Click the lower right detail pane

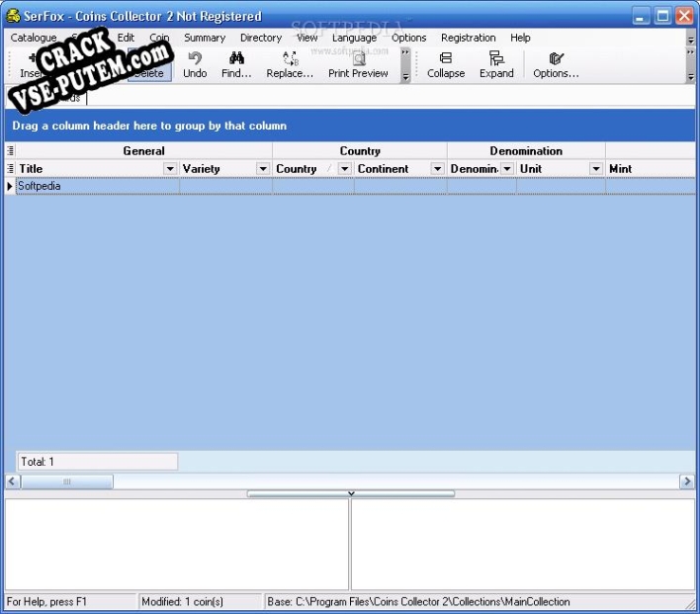coord(523,545)
